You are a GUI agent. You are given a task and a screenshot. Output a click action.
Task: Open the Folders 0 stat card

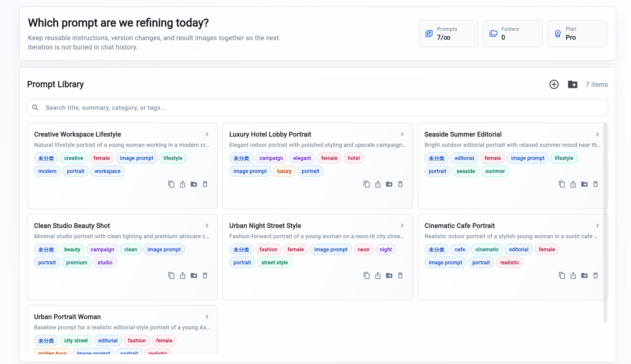pyautogui.click(x=513, y=34)
